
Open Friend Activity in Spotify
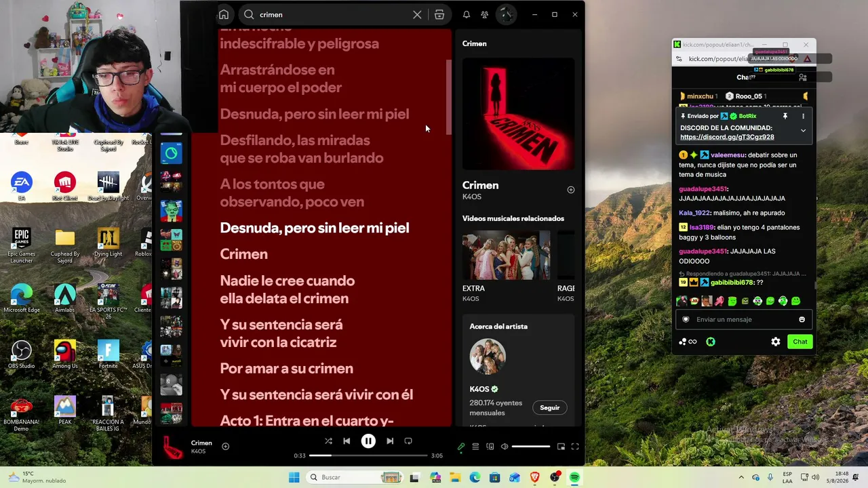coord(484,14)
